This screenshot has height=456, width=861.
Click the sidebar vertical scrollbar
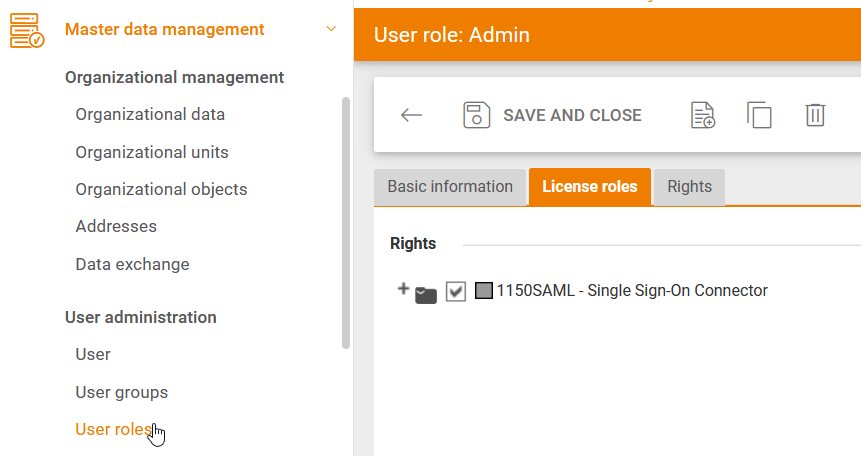[346, 220]
